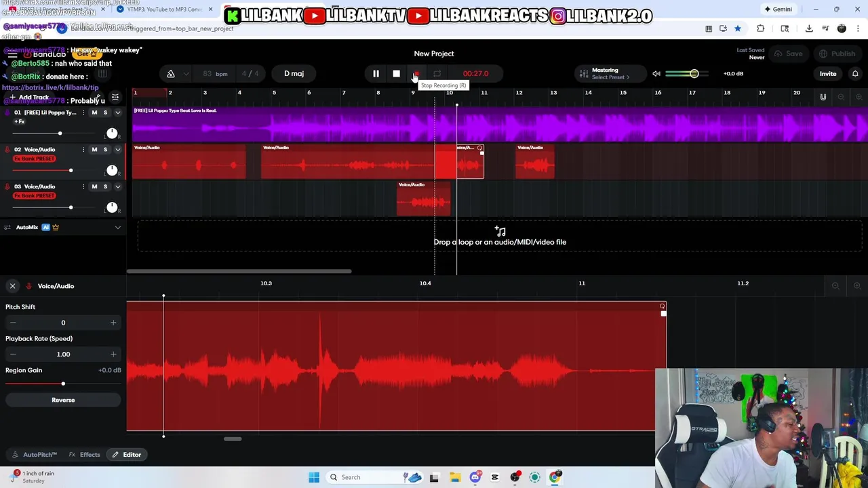Image resolution: width=868 pixels, height=488 pixels.
Task: Mute the master volume speaker icon
Action: 656,74
